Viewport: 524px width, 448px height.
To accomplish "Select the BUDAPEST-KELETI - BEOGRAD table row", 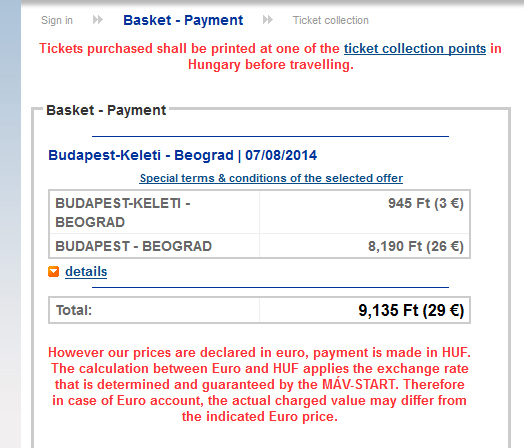I will [259, 212].
